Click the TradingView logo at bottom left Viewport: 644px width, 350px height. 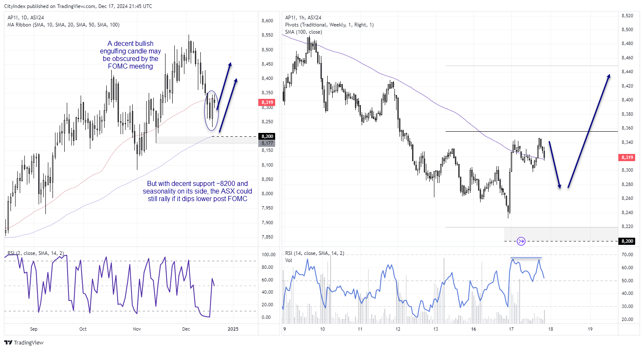pyautogui.click(x=24, y=342)
